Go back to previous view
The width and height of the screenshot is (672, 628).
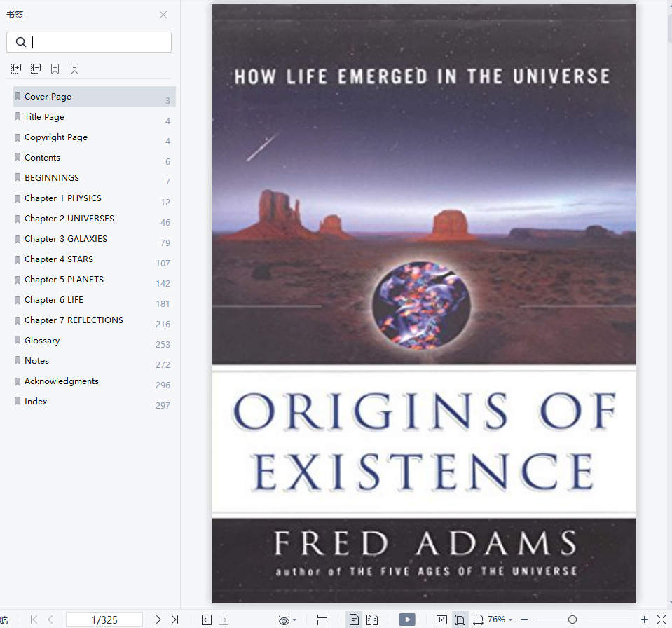pyautogui.click(x=207, y=620)
